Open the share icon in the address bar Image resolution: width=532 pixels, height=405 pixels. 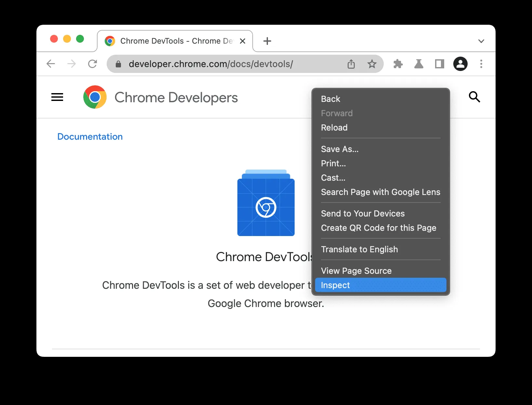click(351, 64)
